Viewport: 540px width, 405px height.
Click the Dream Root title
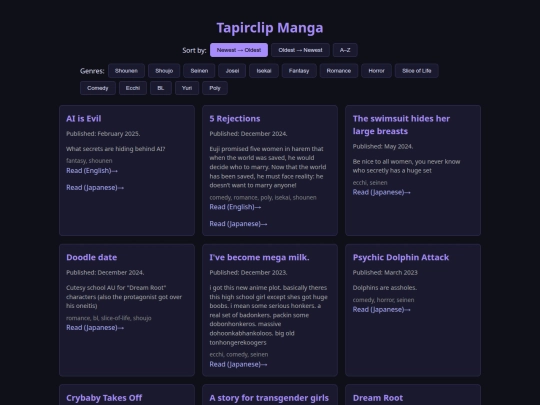click(378, 398)
